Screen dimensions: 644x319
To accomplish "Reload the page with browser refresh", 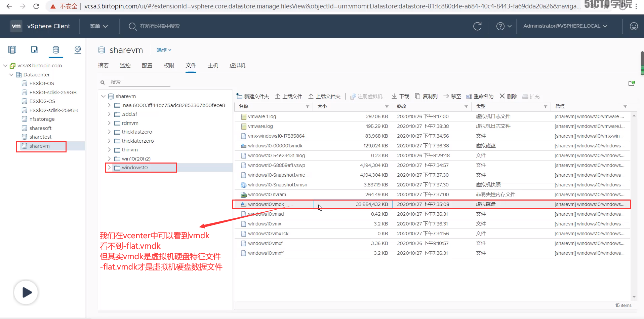I will (36, 6).
